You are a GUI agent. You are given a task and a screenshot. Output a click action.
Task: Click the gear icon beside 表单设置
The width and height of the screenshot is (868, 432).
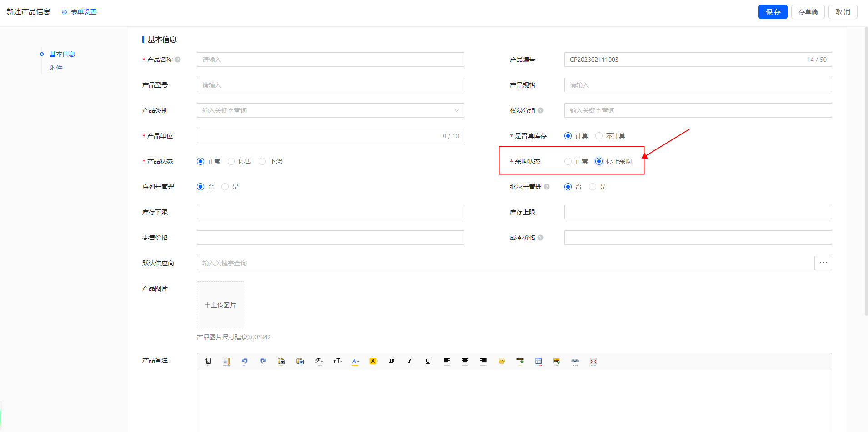click(x=64, y=12)
